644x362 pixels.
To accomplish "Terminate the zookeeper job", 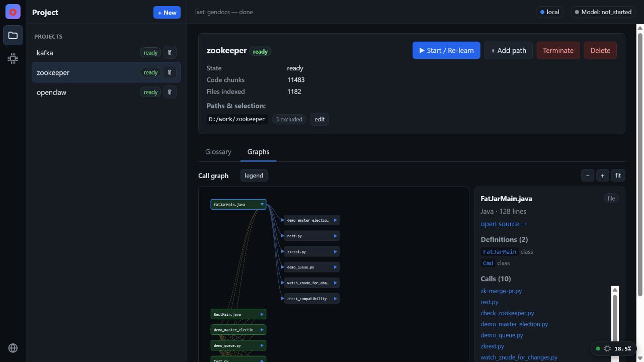I will 558,50.
